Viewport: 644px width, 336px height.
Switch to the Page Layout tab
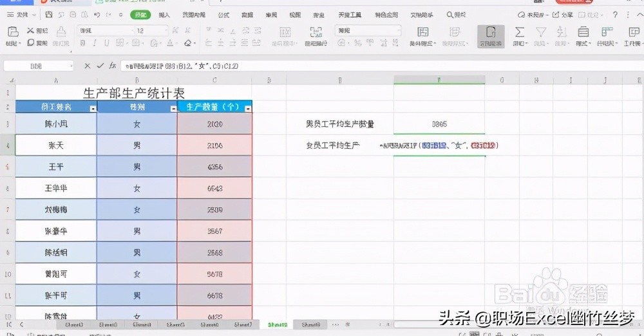pyautogui.click(x=194, y=15)
